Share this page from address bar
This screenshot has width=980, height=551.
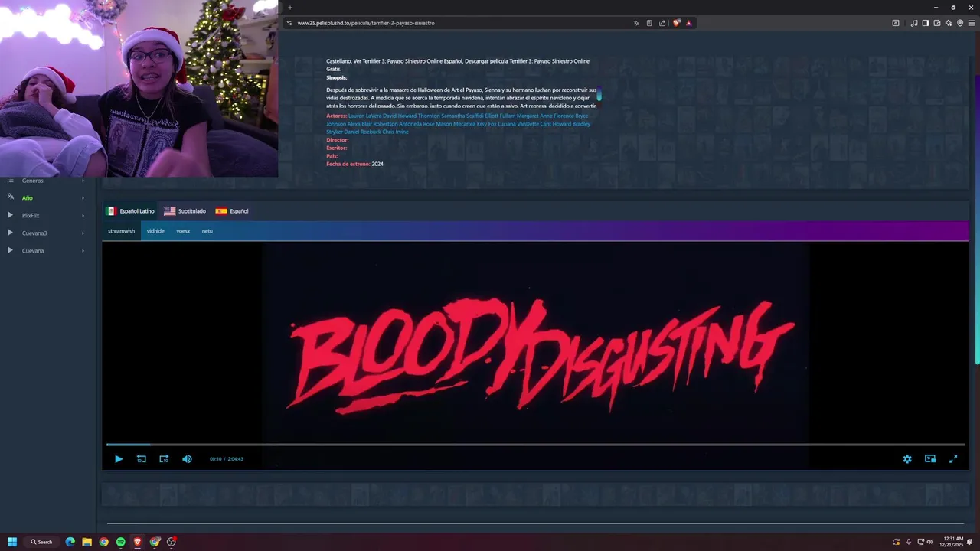coord(662,23)
